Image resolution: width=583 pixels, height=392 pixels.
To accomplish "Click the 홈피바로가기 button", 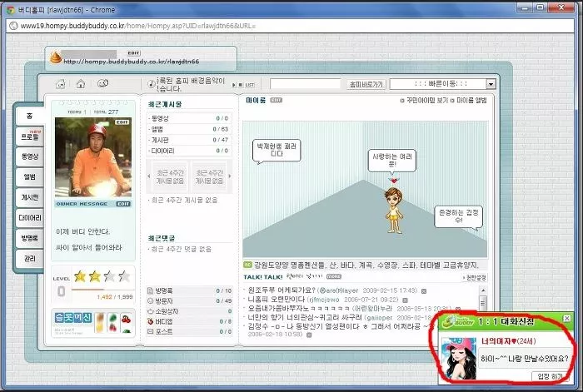I will click(366, 84).
